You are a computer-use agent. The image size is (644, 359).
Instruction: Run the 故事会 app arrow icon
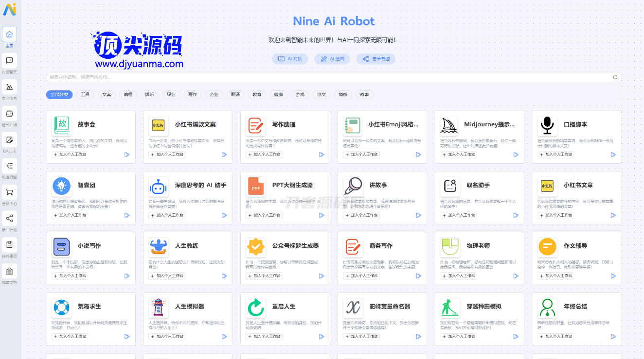pyautogui.click(x=127, y=154)
